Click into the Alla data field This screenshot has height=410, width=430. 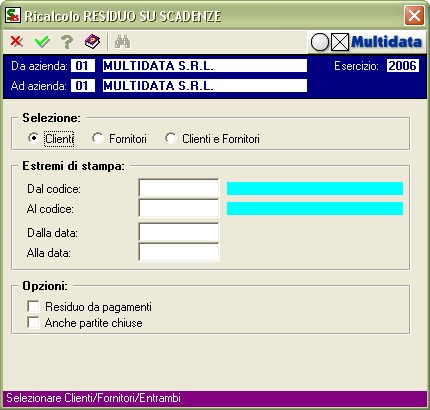click(179, 252)
